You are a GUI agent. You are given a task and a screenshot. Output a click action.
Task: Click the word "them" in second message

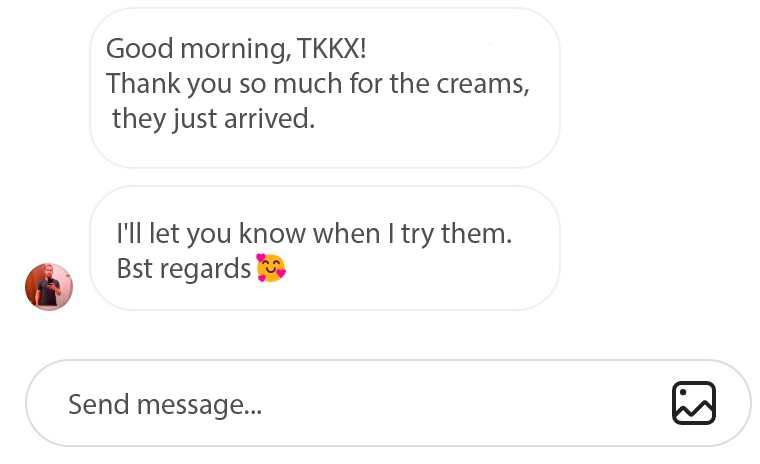coord(475,233)
